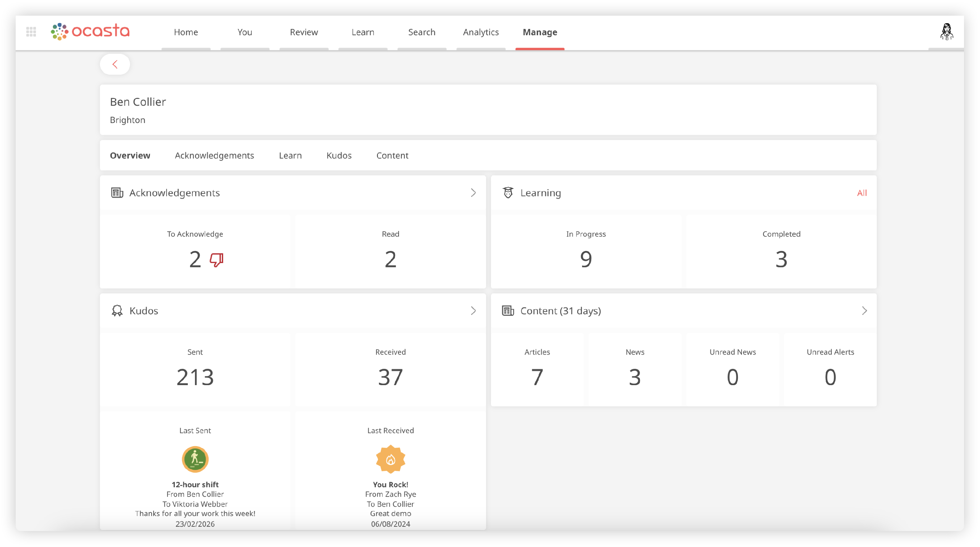This screenshot has width=980, height=547.
Task: Click the Kudos ribbon badge icon
Action: pos(117,311)
